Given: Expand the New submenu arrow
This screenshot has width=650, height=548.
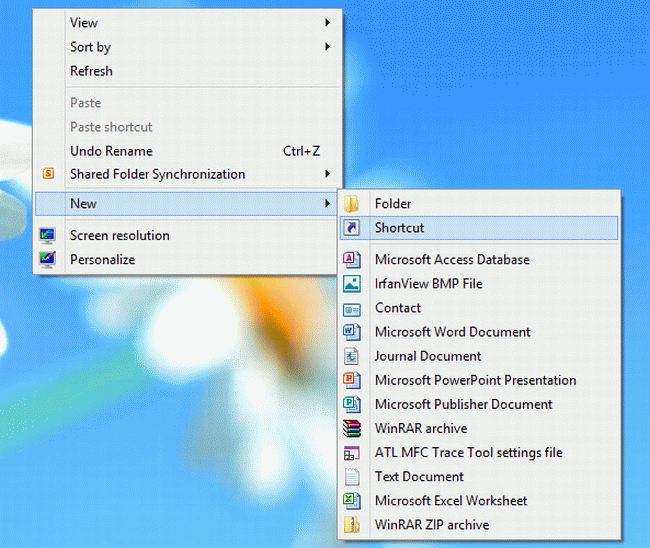Looking at the screenshot, I should (327, 203).
